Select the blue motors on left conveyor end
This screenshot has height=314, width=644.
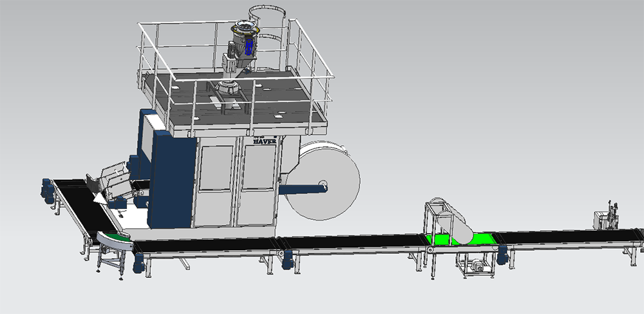(x=47, y=190)
